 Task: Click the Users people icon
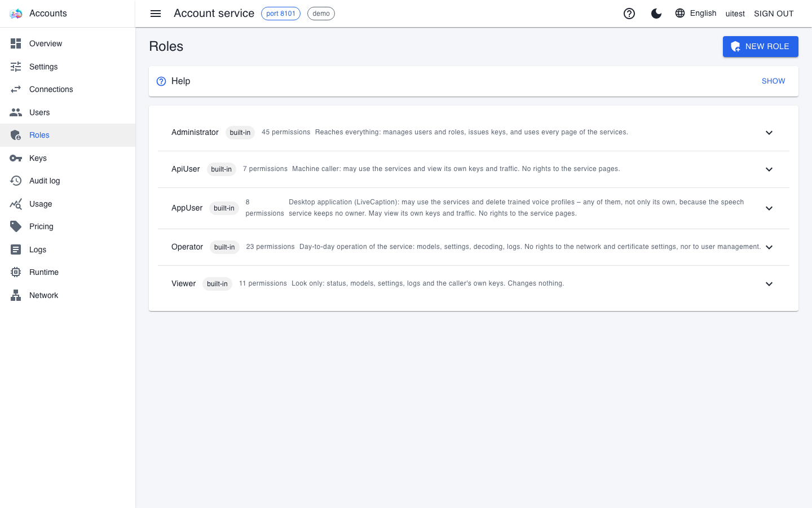16,112
